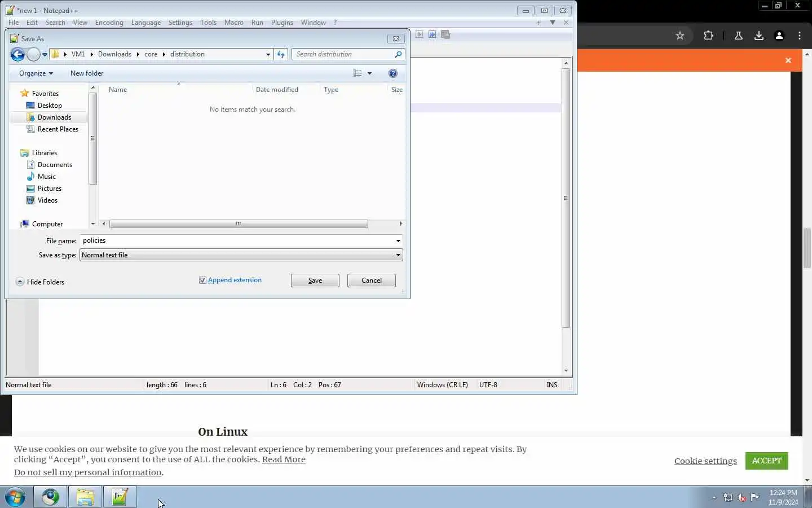Click the Playback macro toolbar icon
Viewport: 812px width, 508px height.
click(419, 34)
